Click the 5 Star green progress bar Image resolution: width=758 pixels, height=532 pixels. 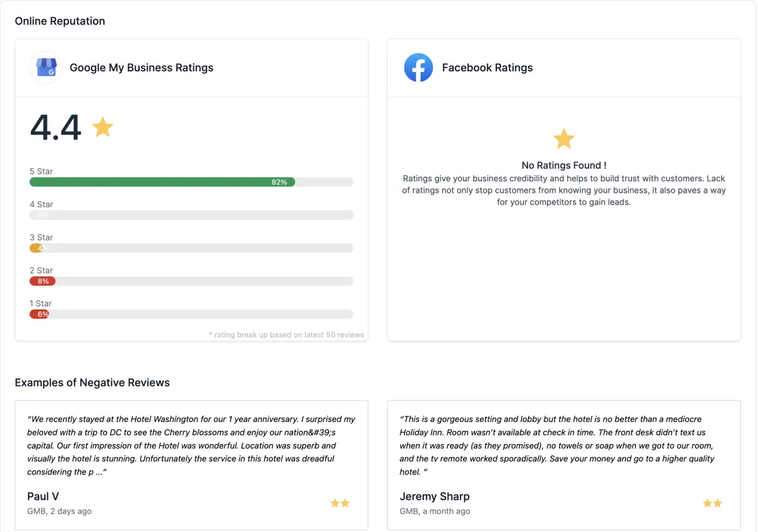point(162,182)
